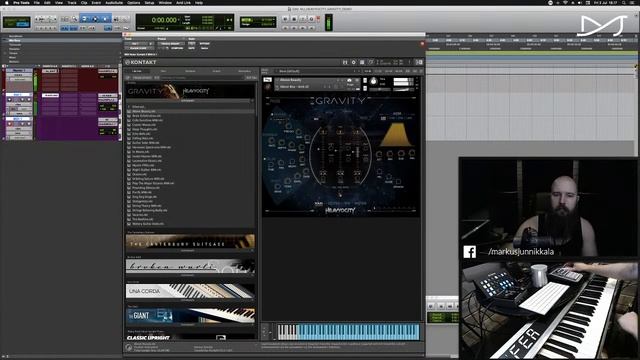
Task: Switch to Kontakt Files tab
Action: click(x=163, y=71)
